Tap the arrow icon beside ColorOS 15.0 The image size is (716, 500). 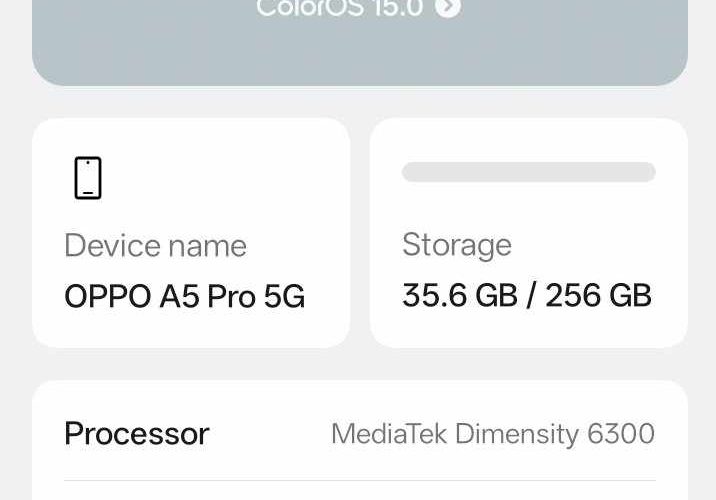click(448, 9)
